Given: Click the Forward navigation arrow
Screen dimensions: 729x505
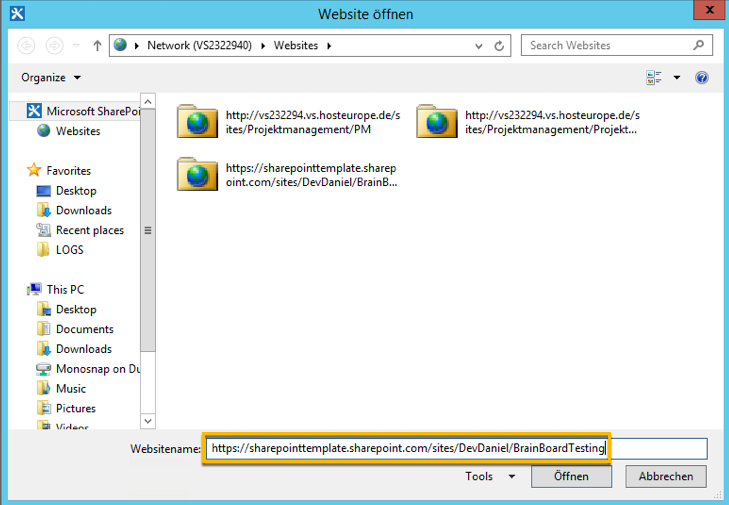Looking at the screenshot, I should [x=54, y=46].
